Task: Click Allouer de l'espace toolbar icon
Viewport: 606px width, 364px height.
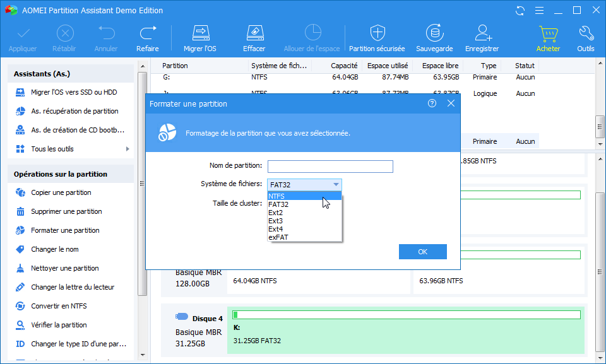Action: pos(312,33)
